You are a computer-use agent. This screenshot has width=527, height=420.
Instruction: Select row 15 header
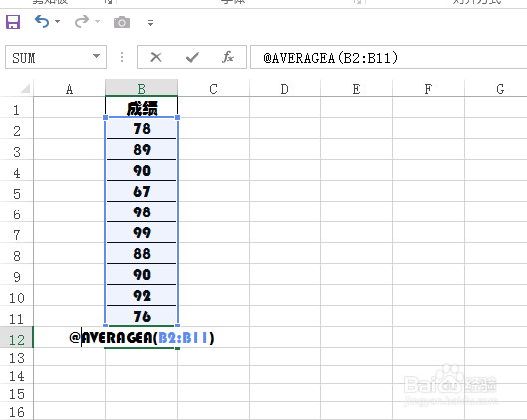point(16,393)
